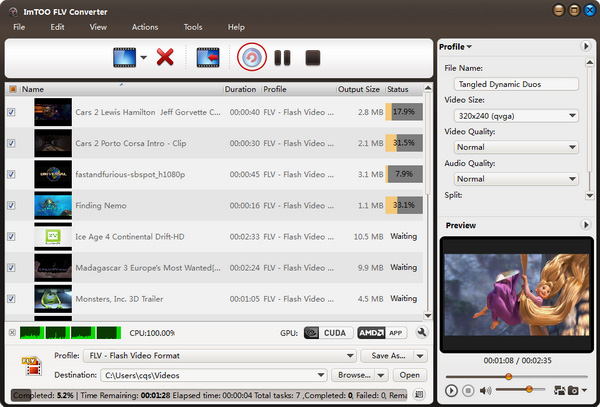This screenshot has width=600, height=407.
Task: Open the Edit menu
Action: pyautogui.click(x=57, y=27)
